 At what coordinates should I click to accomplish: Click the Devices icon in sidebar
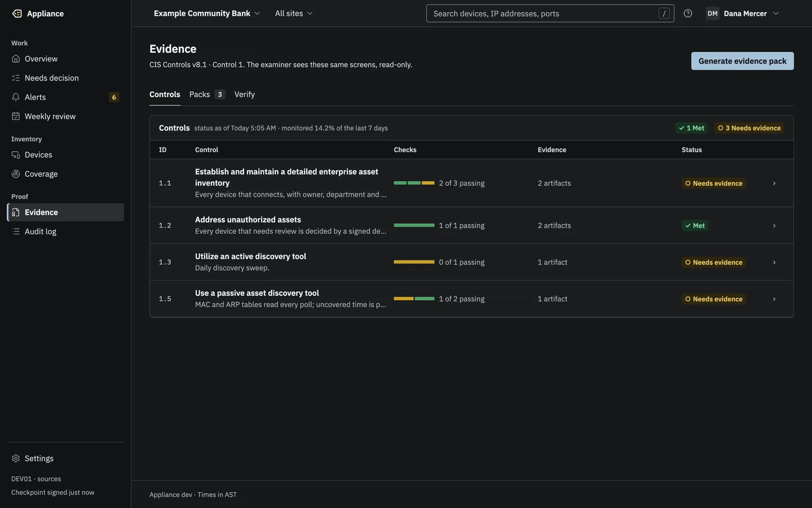16,155
